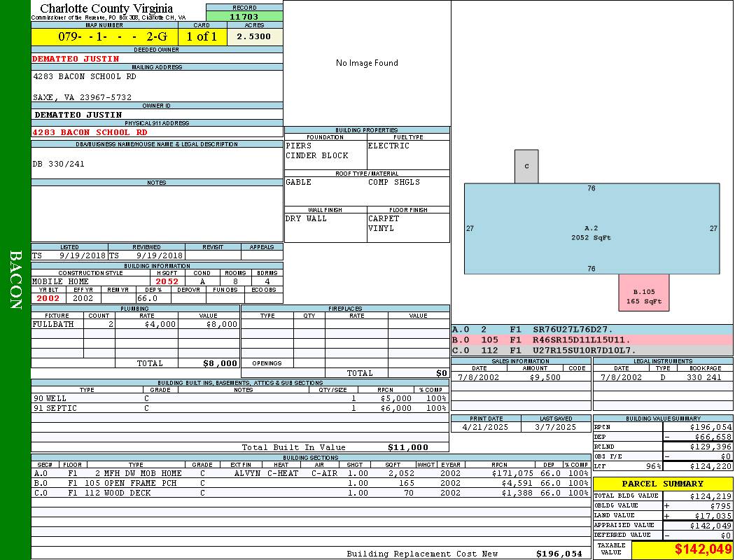
Task: Click the vertical BACON label on green sidebar
Action: pos(15,280)
